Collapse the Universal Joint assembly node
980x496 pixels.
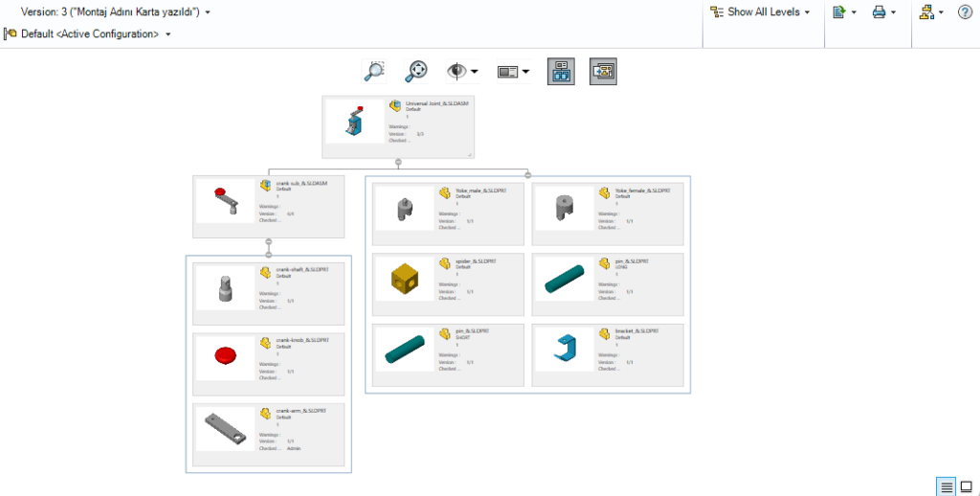(398, 163)
